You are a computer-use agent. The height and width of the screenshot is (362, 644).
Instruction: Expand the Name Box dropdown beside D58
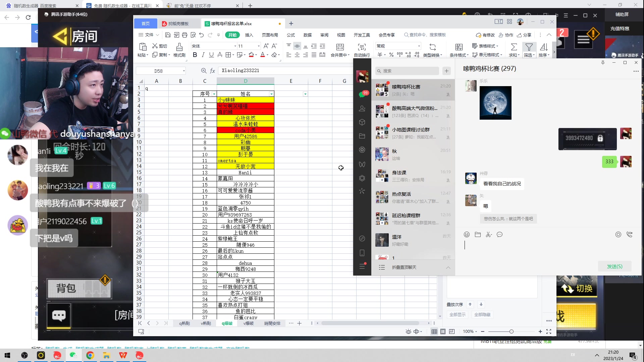point(184,71)
